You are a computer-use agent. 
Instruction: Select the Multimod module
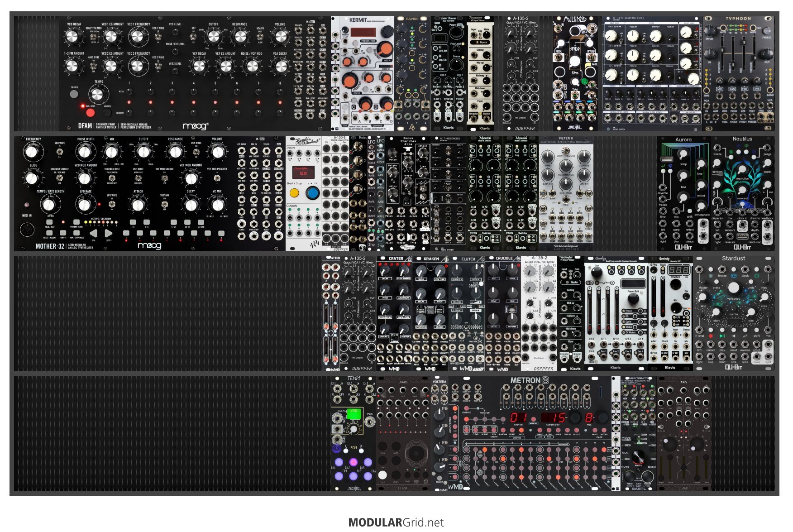575,73
